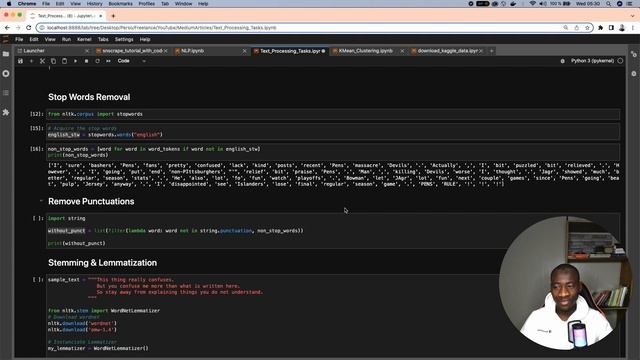Reload the page in Chrome
This screenshot has width=640, height=360.
(29, 28)
